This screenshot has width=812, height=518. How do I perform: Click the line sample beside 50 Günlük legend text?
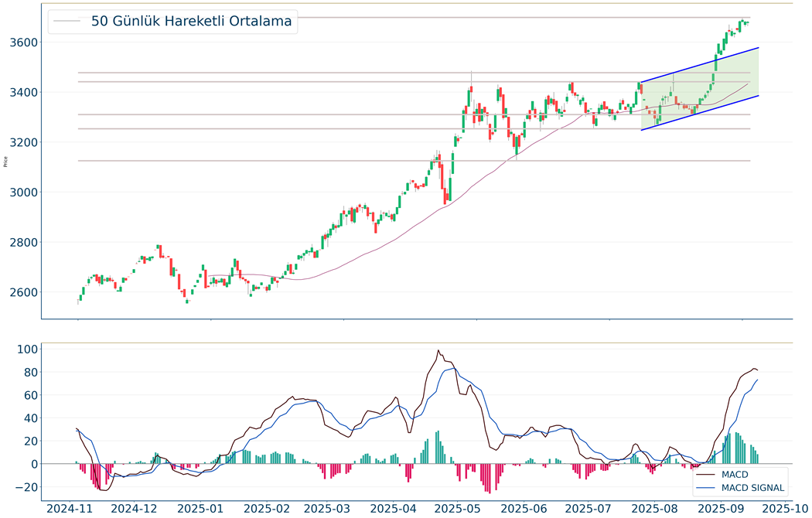coord(67,22)
